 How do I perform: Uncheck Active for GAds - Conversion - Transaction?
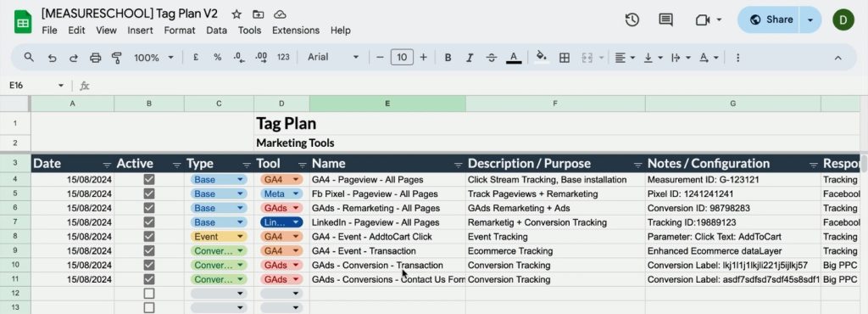click(x=148, y=265)
